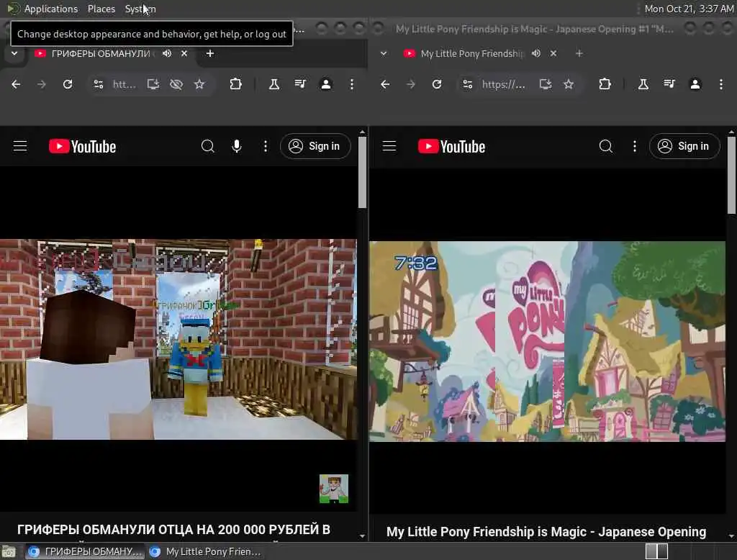Go forward in right browser window

point(411,84)
